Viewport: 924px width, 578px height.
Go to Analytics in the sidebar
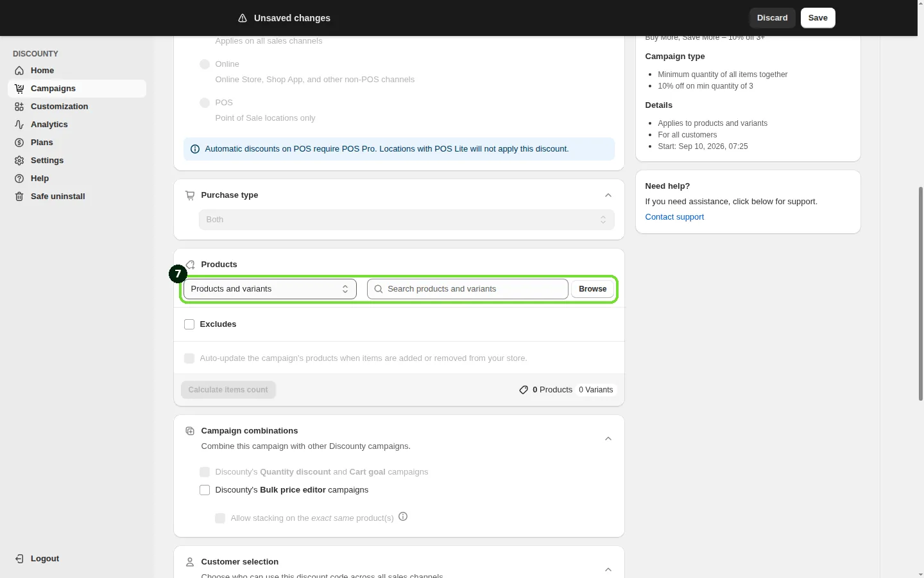[77, 125]
